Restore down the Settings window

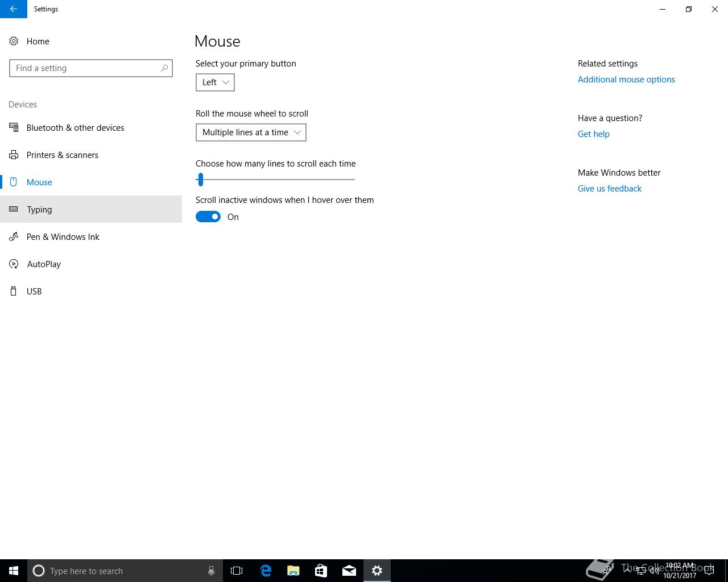689,9
